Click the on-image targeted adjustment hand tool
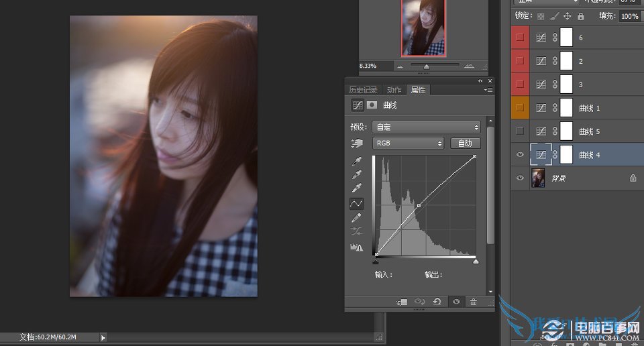This screenshot has height=346, width=644. point(356,143)
